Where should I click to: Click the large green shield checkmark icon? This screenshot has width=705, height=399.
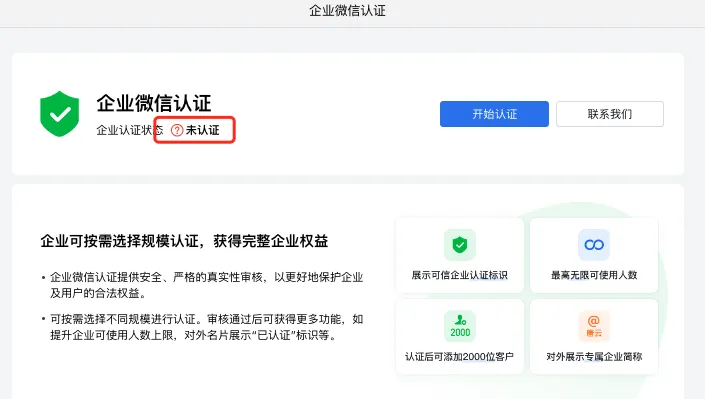[x=59, y=114]
